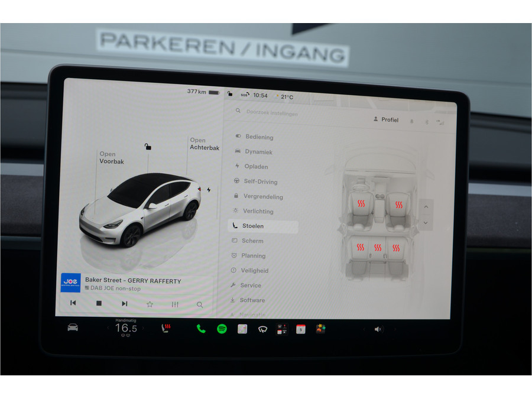Toggle the rear left seat heater
Screen dimensions: 532x399
pyautogui.click(x=361, y=247)
